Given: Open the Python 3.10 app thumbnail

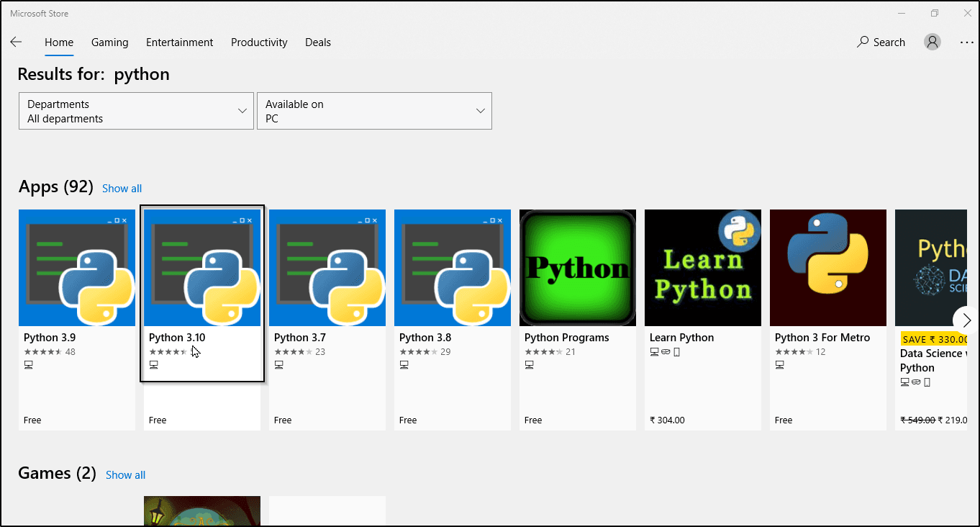Looking at the screenshot, I should click(202, 268).
